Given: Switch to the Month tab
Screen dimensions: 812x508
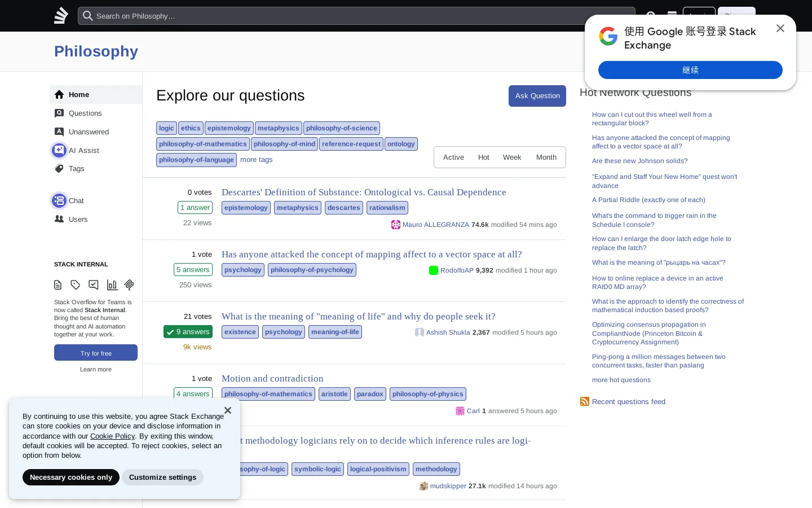Looking at the screenshot, I should click(546, 157).
